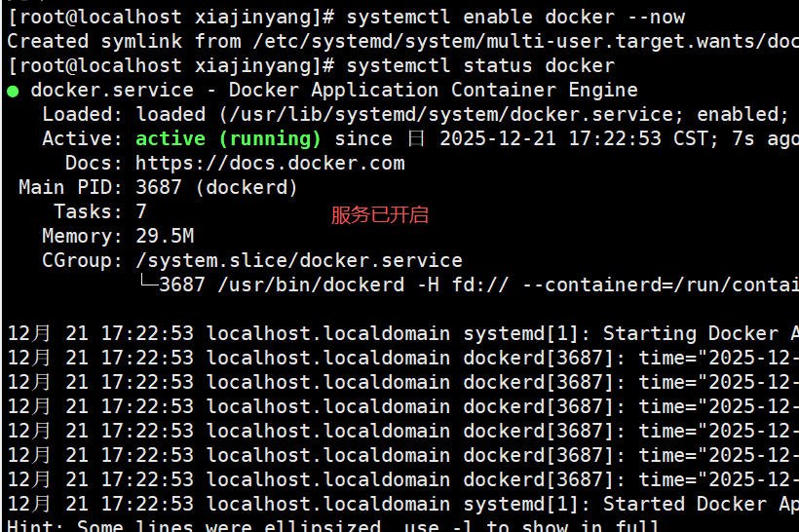
Task: Click the log line 'systemd[1]: Started Docker'
Action: pyautogui.click(x=402, y=504)
